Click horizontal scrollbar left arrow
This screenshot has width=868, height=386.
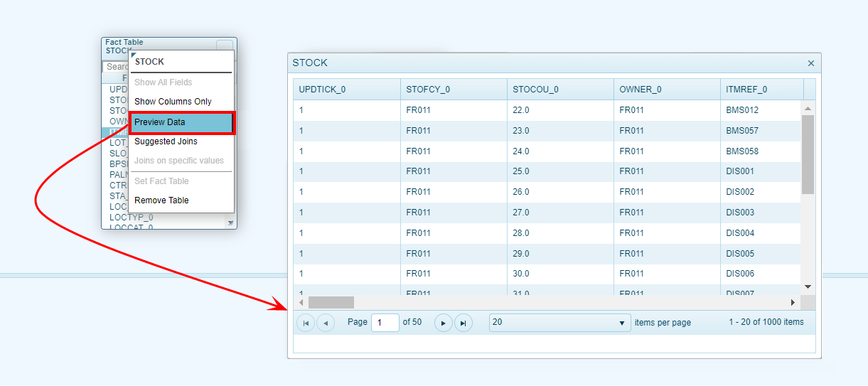point(301,302)
